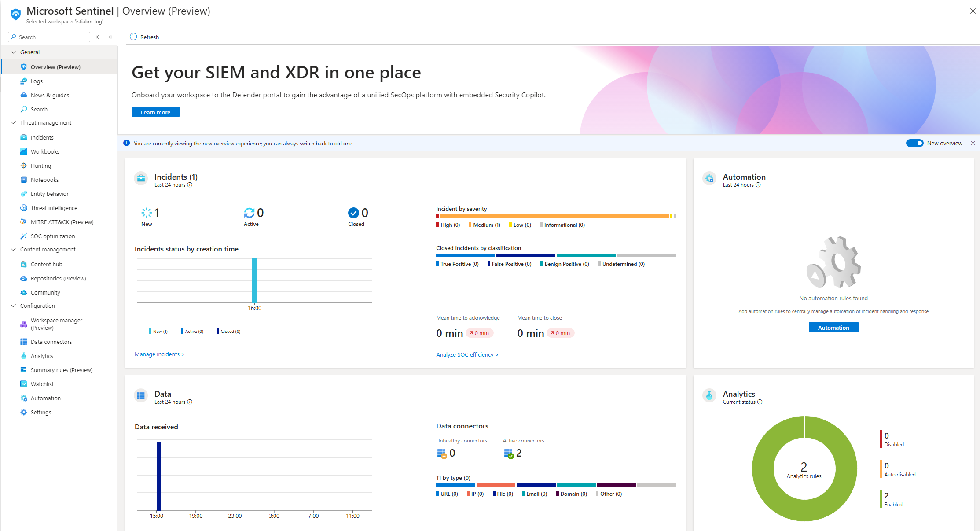Image resolution: width=980 pixels, height=531 pixels.
Task: Click the 15:00 bar in Data received chart
Action: pyautogui.click(x=159, y=476)
